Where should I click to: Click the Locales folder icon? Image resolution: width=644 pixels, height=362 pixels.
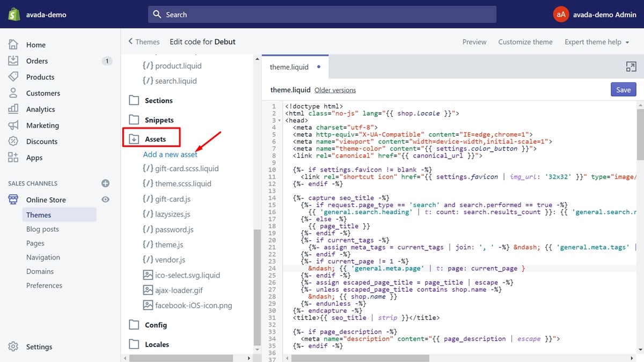coord(134,344)
